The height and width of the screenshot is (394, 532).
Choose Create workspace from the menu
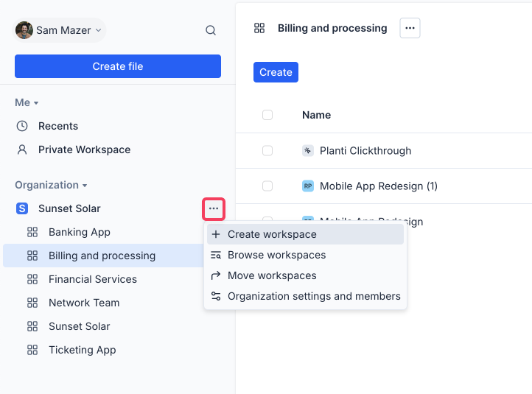tap(272, 234)
